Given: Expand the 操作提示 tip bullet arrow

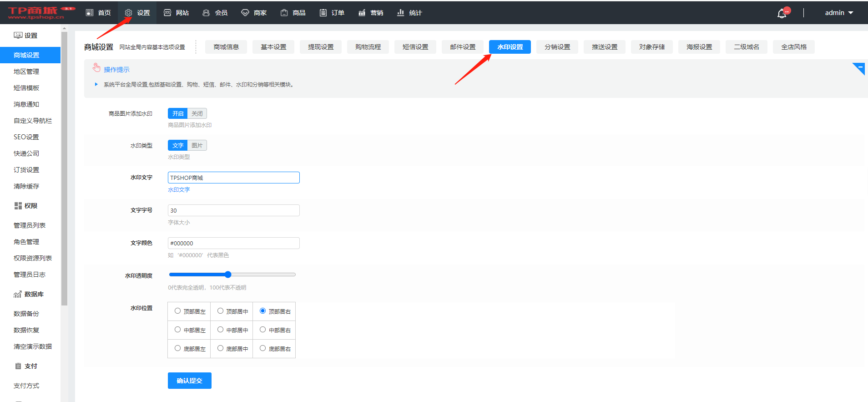Looking at the screenshot, I should point(96,84).
